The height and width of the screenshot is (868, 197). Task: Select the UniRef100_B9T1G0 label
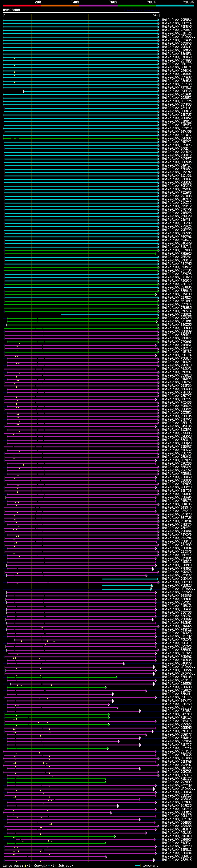pyautogui.click(x=177, y=84)
